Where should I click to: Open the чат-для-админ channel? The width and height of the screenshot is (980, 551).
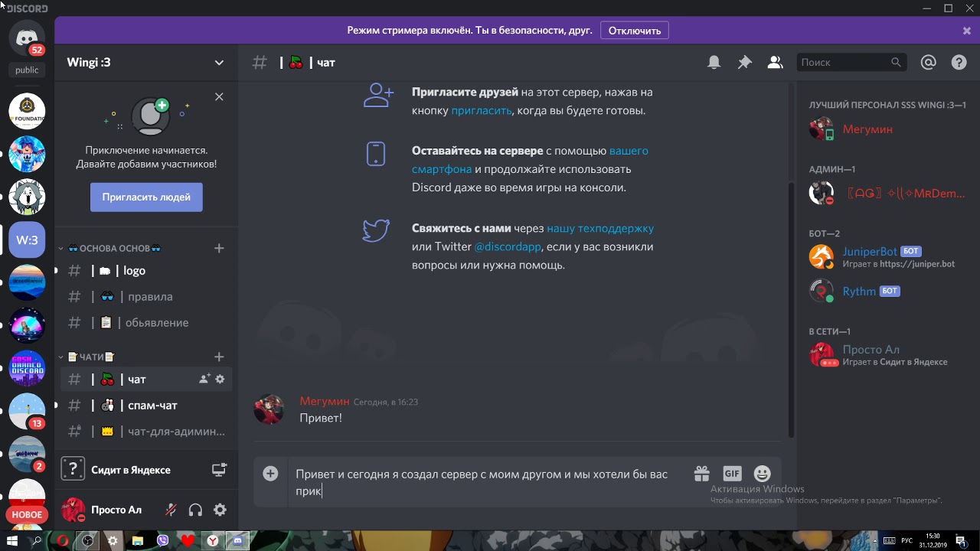point(146,431)
